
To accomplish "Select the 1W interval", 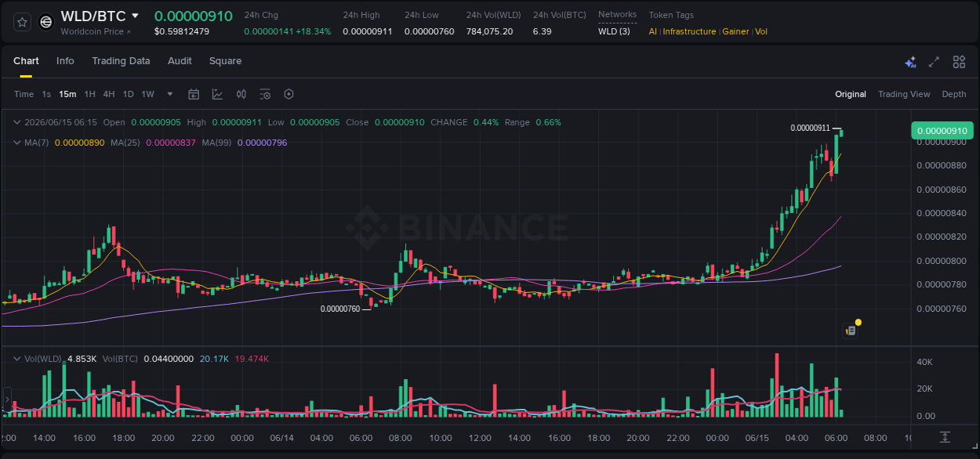I will click(x=147, y=94).
